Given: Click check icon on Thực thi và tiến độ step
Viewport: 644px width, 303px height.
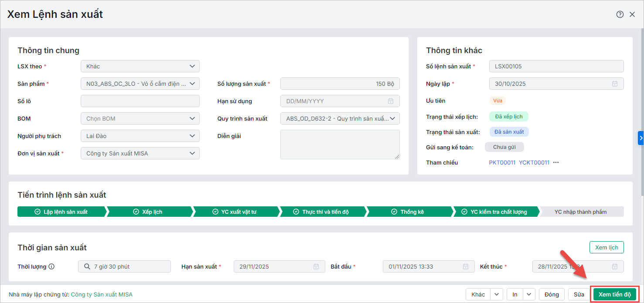Looking at the screenshot, I should point(296,212).
